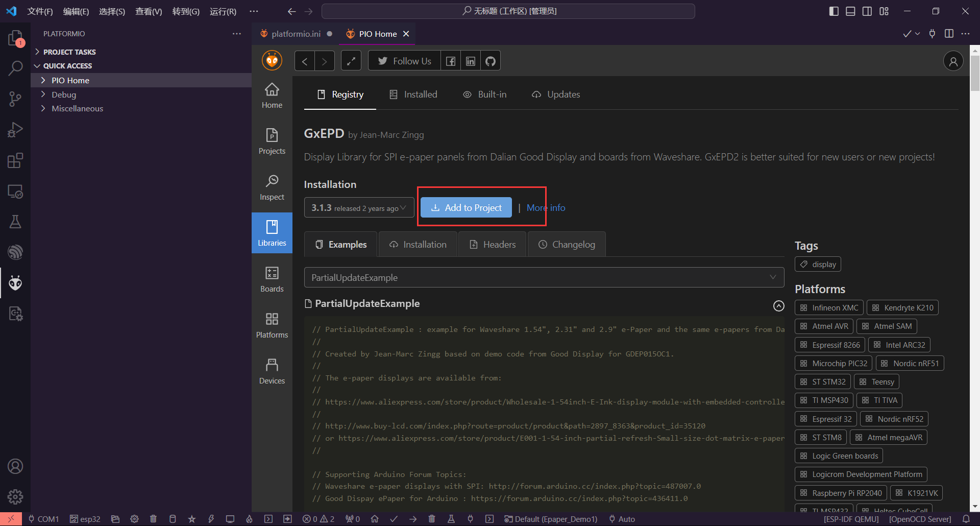Click the checkmark build icon in status bar
This screenshot has height=526, width=980.
coord(394,519)
